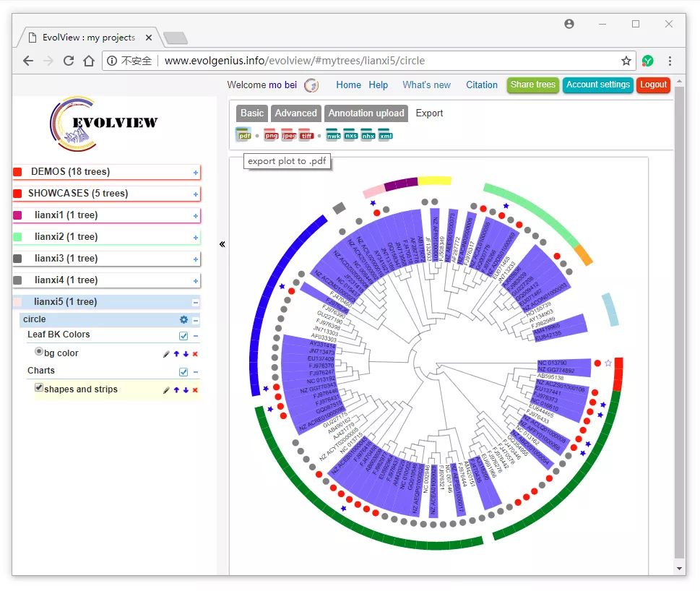Uncheck shapes and strips checkbox
Viewport: 700px width, 591px height.
coord(39,387)
